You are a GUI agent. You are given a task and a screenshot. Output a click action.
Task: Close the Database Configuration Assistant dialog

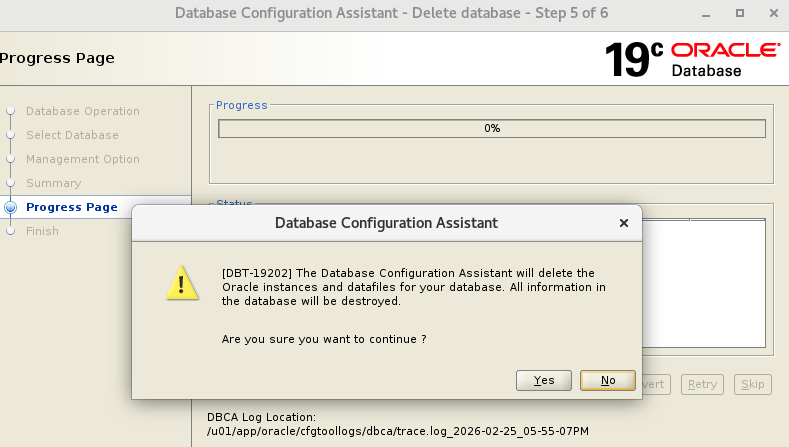(x=623, y=223)
